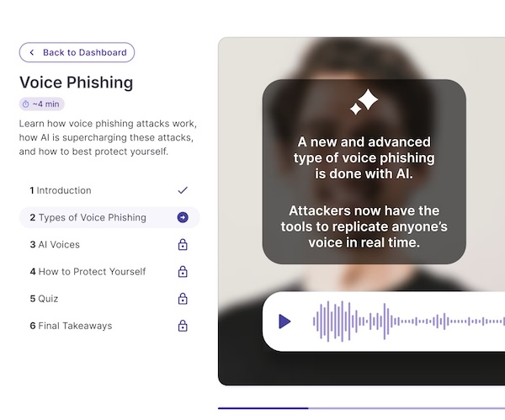Go to How to Protect Yourself section
Screen dimensions: 505x420
coord(109,272)
